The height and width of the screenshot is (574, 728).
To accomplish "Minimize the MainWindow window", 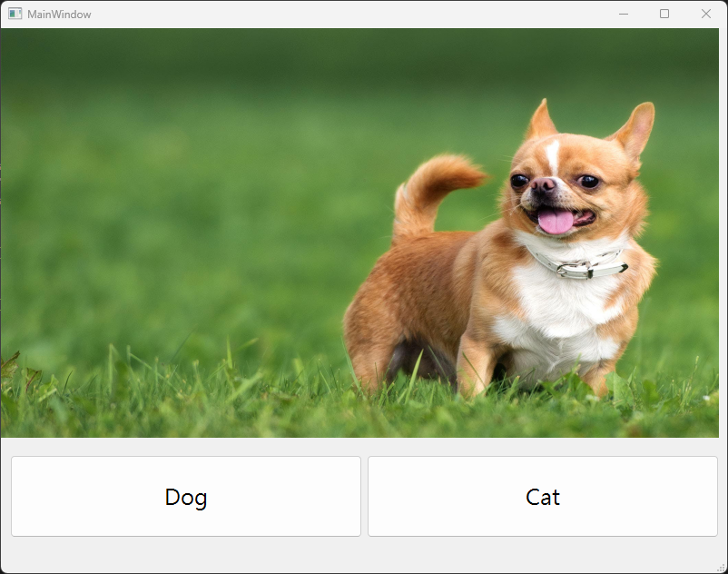I will coord(624,14).
